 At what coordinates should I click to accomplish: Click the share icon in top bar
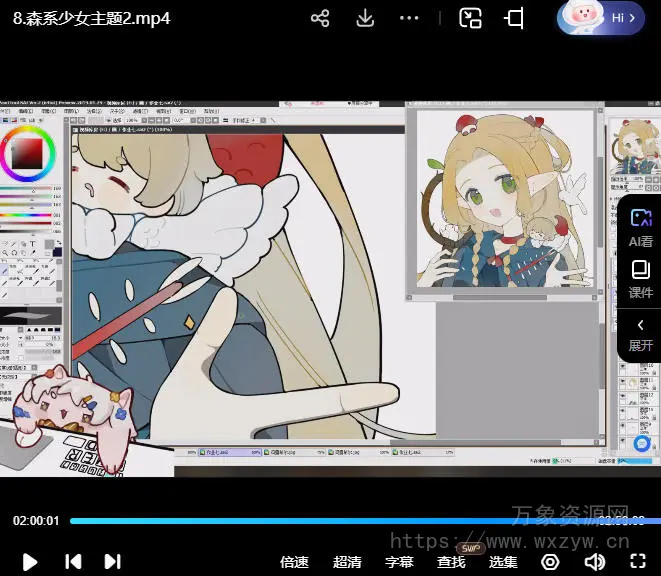[x=320, y=19]
